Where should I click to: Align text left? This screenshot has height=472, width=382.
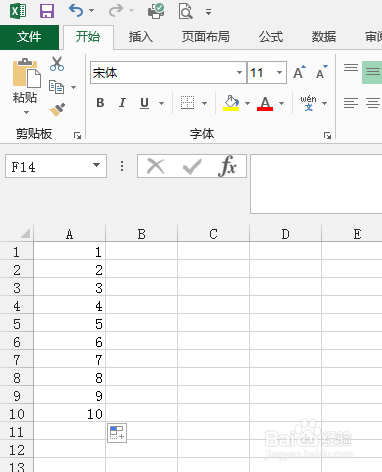pyautogui.click(x=351, y=103)
